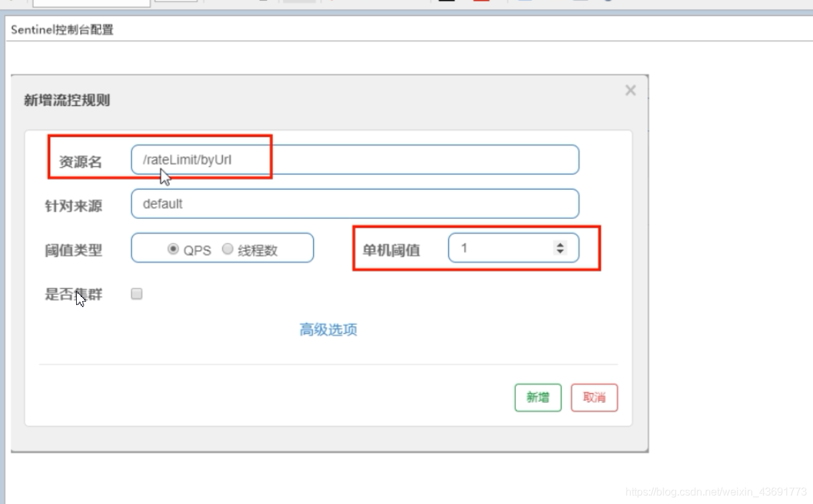The width and height of the screenshot is (813, 504).
Task: Click the 新增流控规则 dialog title
Action: [x=67, y=100]
